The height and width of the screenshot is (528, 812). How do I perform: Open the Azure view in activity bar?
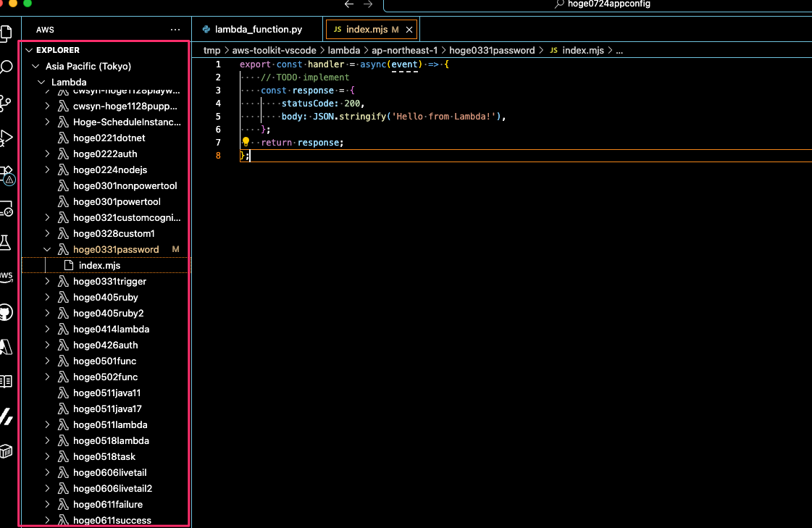6,347
